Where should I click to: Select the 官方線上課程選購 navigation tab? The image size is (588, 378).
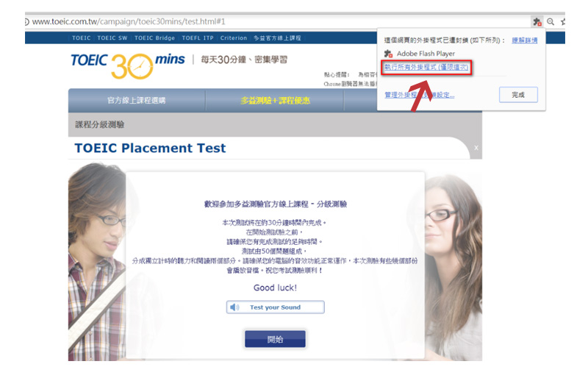tap(137, 100)
